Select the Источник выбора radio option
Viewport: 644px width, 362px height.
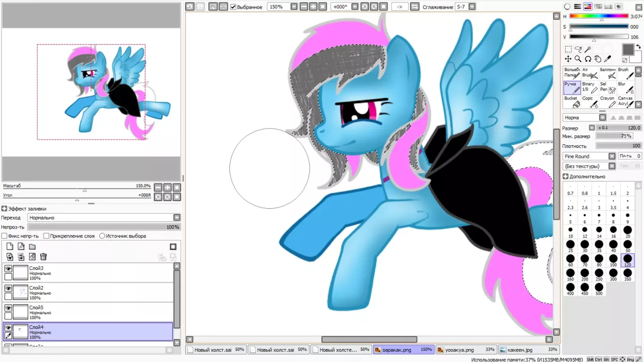point(102,236)
